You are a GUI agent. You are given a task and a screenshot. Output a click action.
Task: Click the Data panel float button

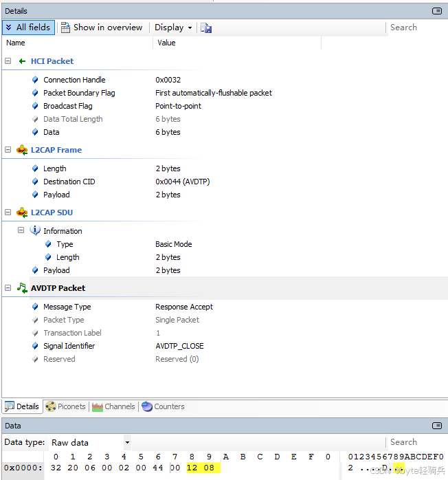(x=437, y=426)
